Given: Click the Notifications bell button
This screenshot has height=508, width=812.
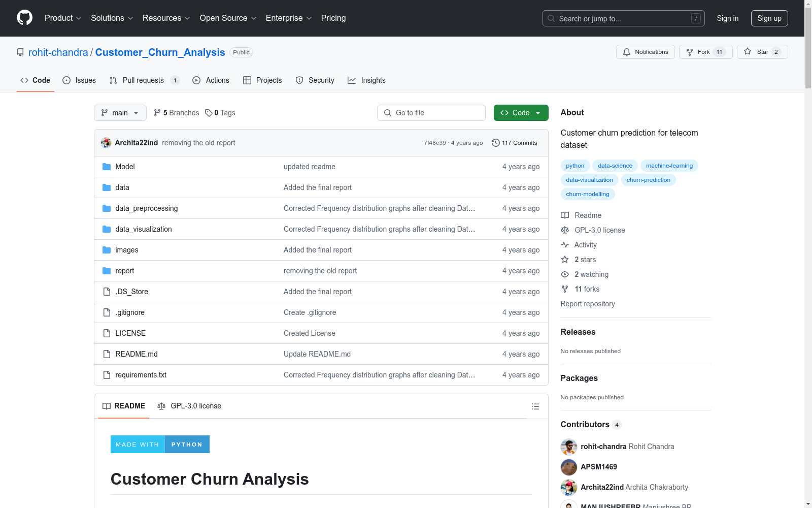Looking at the screenshot, I should [646, 52].
